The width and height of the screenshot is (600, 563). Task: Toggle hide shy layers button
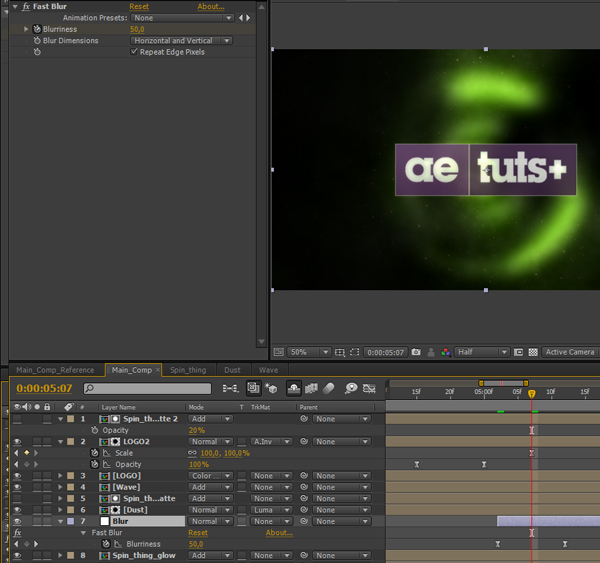click(x=293, y=388)
